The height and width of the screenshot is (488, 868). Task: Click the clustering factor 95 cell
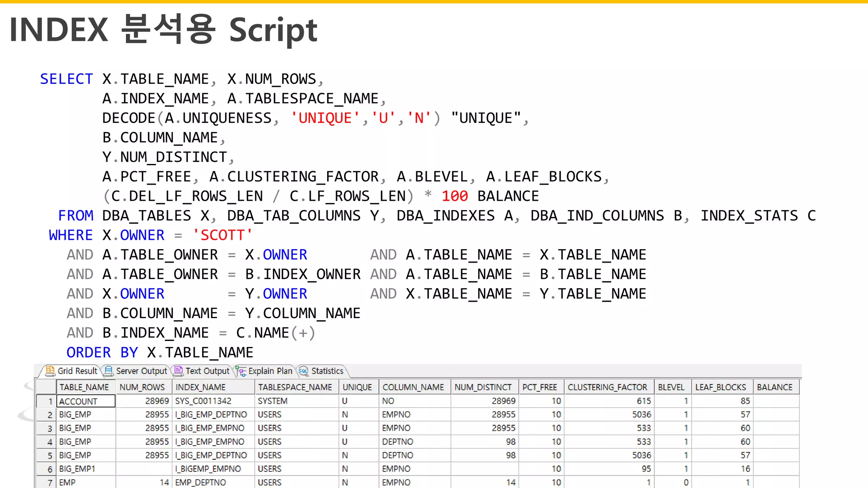tap(609, 469)
